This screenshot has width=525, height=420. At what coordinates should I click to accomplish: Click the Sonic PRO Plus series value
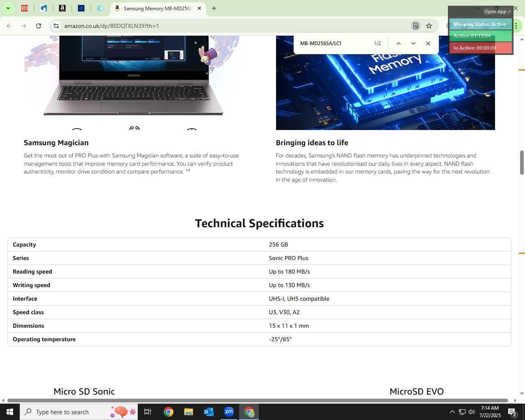288,258
